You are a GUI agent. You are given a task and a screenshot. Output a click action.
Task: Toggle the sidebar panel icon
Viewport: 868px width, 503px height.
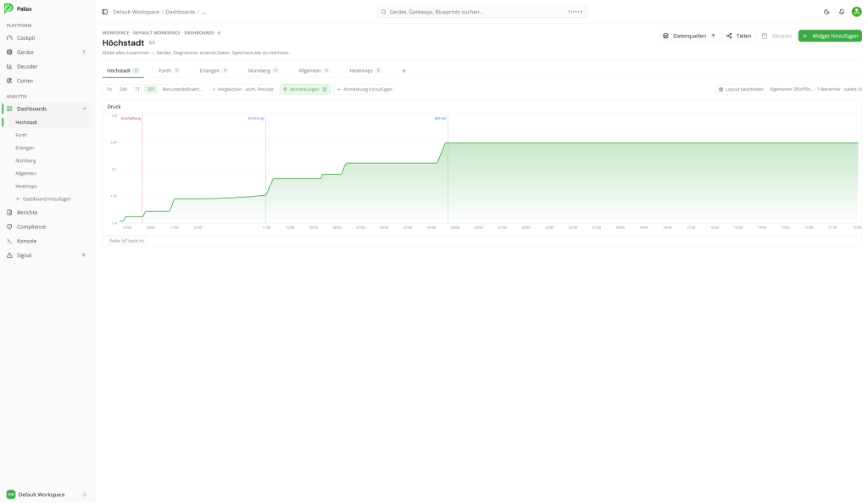(104, 12)
